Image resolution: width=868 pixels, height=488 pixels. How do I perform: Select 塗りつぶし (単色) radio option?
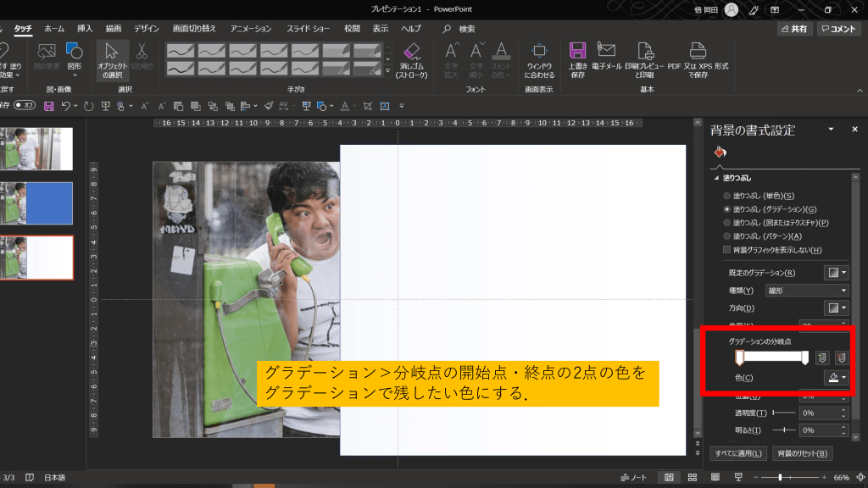726,196
